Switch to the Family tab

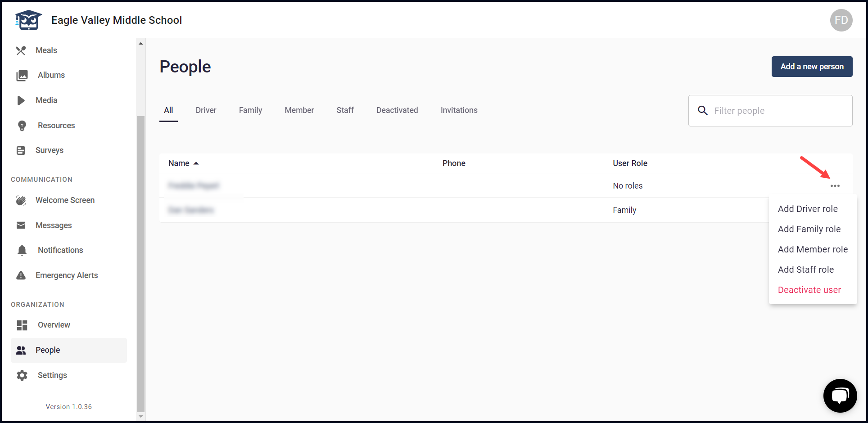click(x=250, y=110)
